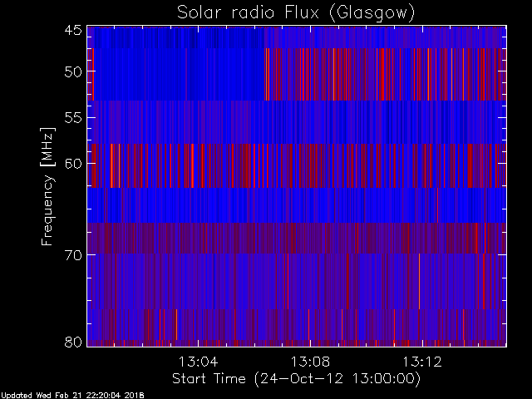
Task: Click the 13:08 time tick label
Action: tap(310, 362)
